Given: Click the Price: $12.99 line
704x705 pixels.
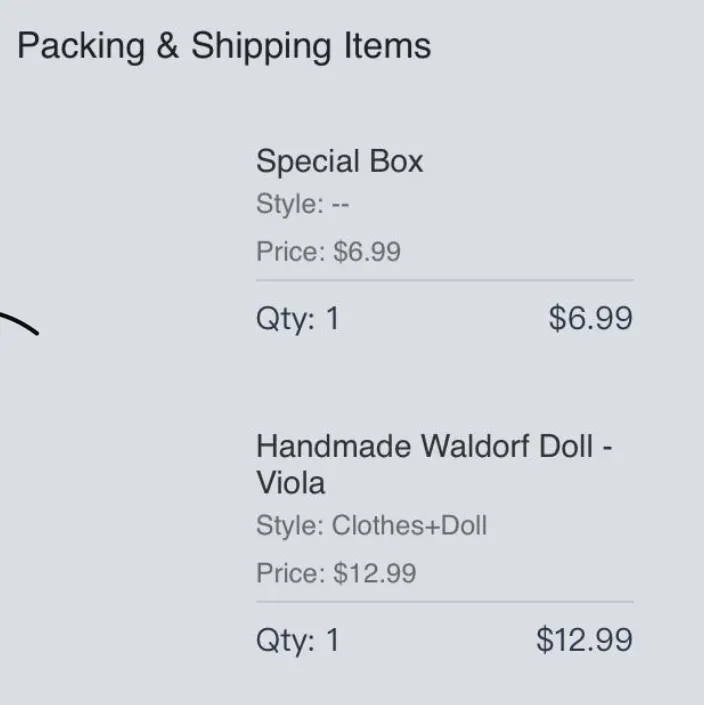Looking at the screenshot, I should 336,573.
